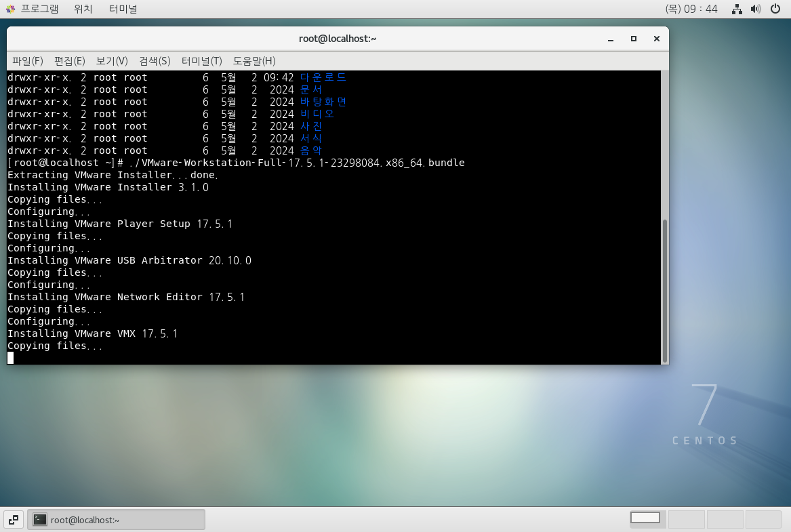
Task: Click 'Installing VMware USB Arbitrator 20.10.0' line
Action: coord(129,260)
